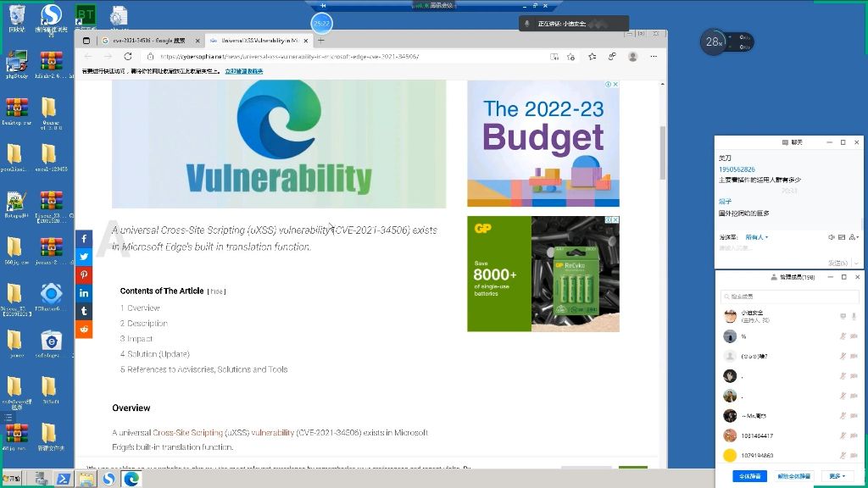Open the Edge browser in the taskbar
The width and height of the screenshot is (868, 488).
pyautogui.click(x=131, y=479)
